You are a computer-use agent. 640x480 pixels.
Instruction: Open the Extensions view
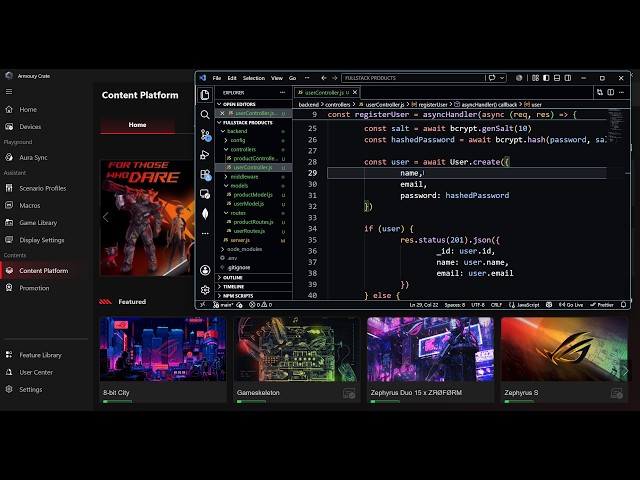tap(205, 175)
